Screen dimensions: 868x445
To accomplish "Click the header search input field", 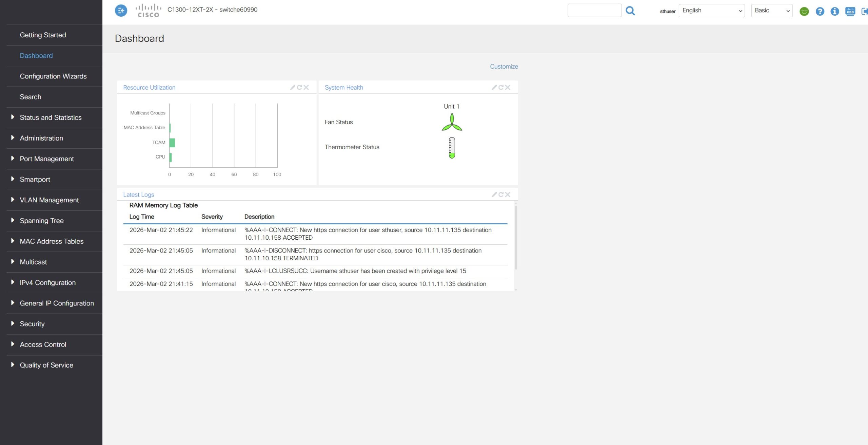I will (x=594, y=11).
